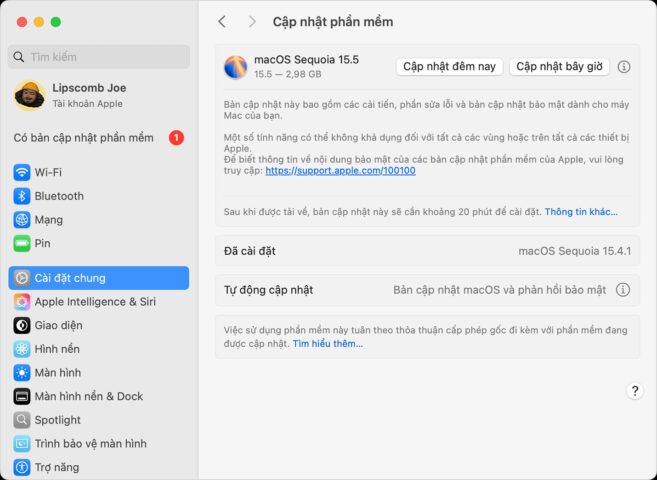The width and height of the screenshot is (657, 480).
Task: Click the Pin battery icon
Action: pos(21,243)
